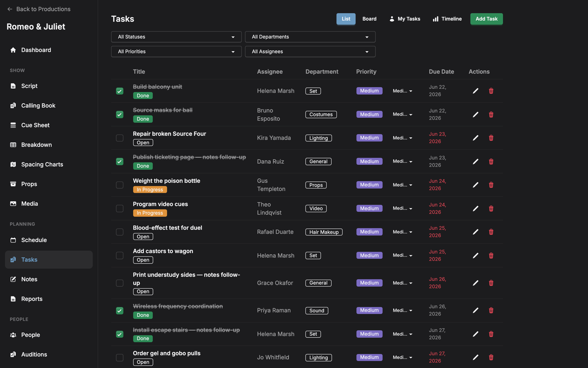588x368 pixels.
Task: Uncheck the Source masks for ball checkbox
Action: tap(120, 114)
